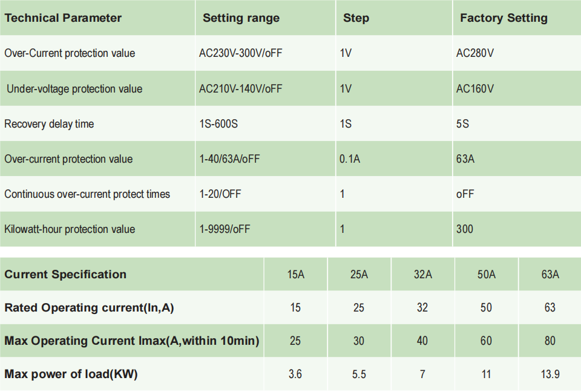The width and height of the screenshot is (581, 392).
Task: Click the "5S" factory setting value
Action: pyautogui.click(x=462, y=124)
